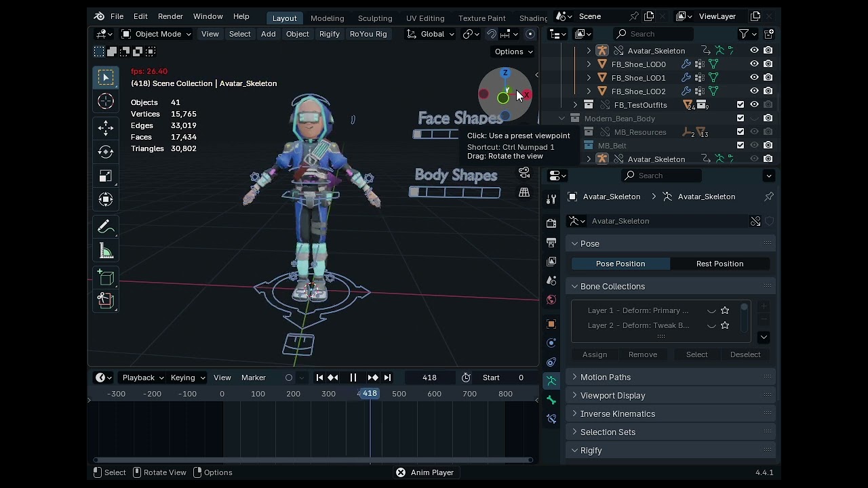
Task: Select the Annotate tool
Action: [106, 226]
